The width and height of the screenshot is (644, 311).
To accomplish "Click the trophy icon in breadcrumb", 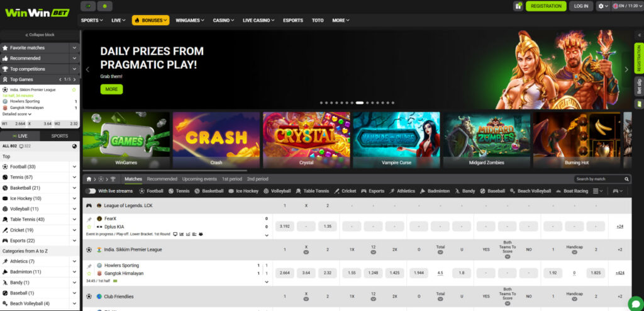I will click(113, 179).
